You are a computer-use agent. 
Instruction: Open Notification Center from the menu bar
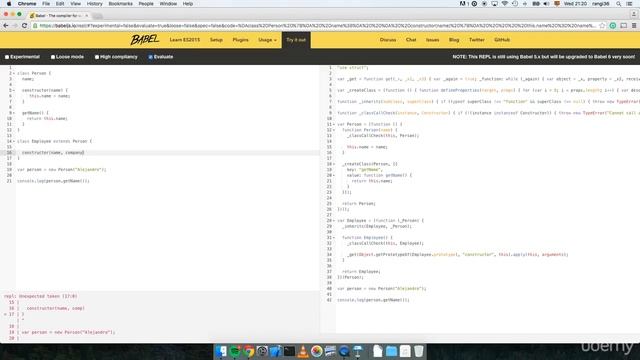point(630,4)
